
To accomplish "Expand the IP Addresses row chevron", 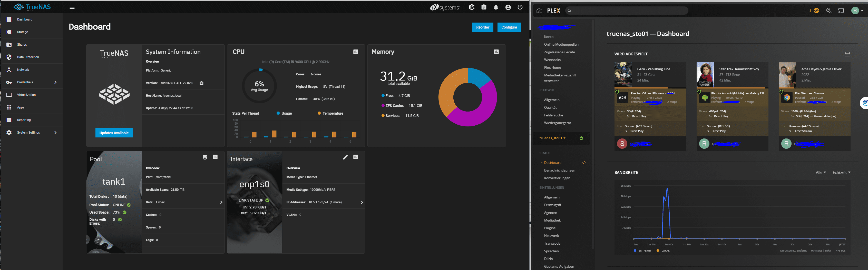I will 362,202.
